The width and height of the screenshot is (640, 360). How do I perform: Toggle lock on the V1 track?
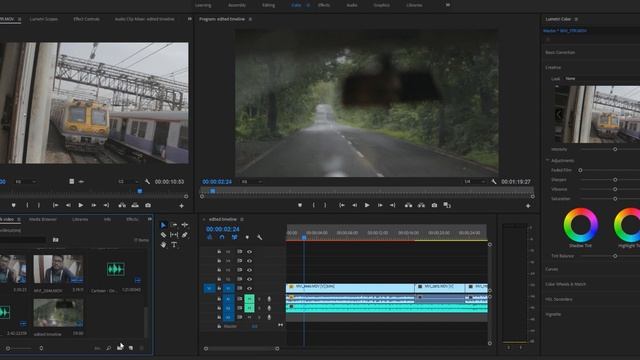point(219,289)
